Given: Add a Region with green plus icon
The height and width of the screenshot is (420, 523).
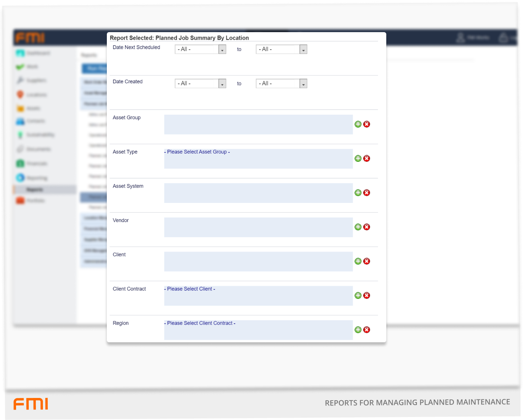Looking at the screenshot, I should [x=358, y=330].
